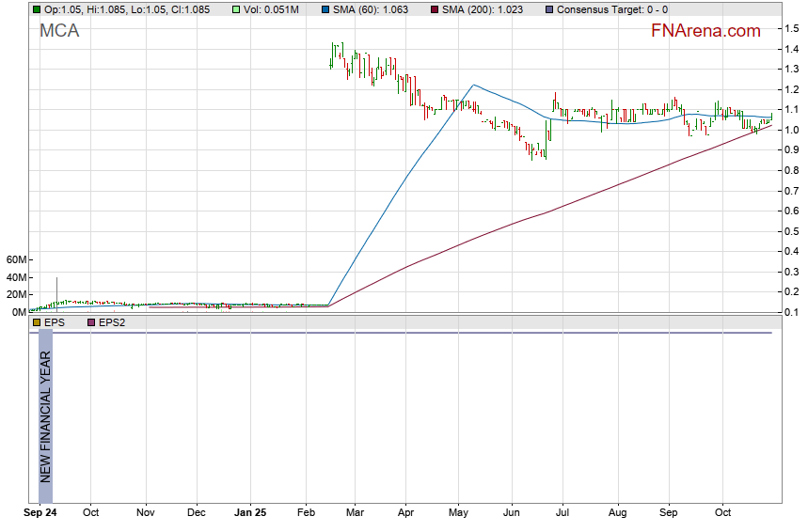The width and height of the screenshot is (808, 532).
Task: Click the 1.5 price axis label
Action: (x=791, y=29)
